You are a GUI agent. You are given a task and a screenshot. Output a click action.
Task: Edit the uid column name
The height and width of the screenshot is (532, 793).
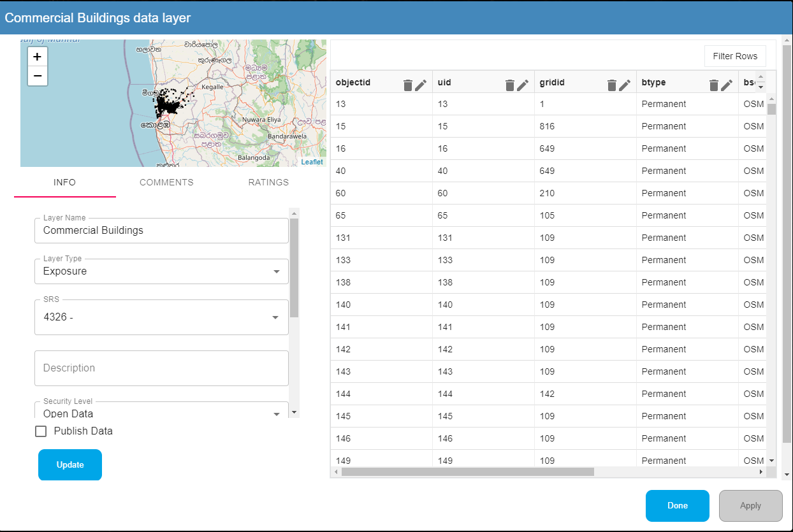[x=523, y=85]
